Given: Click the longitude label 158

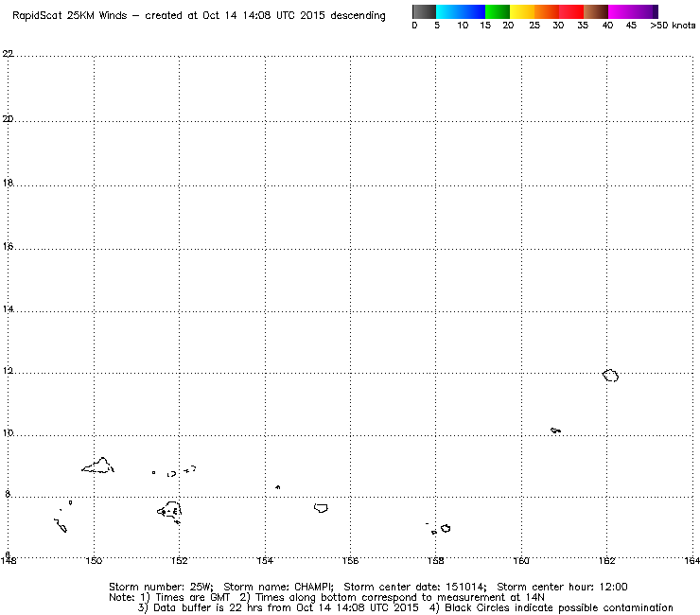Looking at the screenshot, I should coord(436,560).
